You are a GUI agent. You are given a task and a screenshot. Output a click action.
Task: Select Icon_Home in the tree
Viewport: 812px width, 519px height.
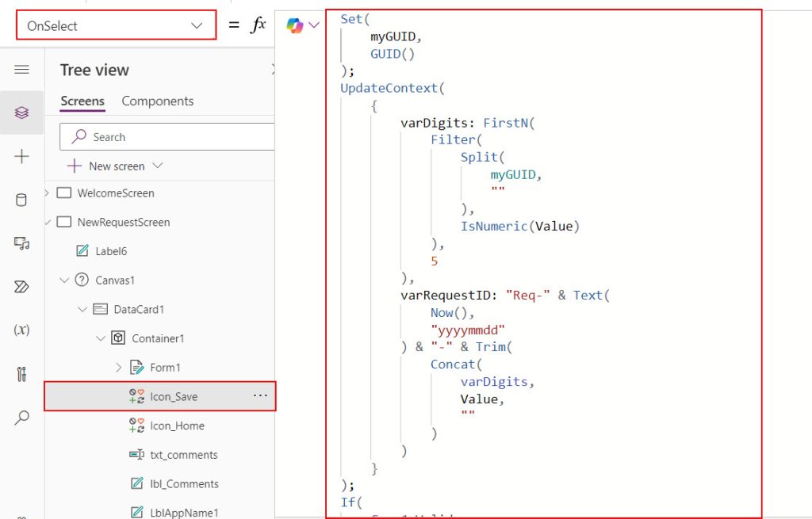(x=177, y=426)
